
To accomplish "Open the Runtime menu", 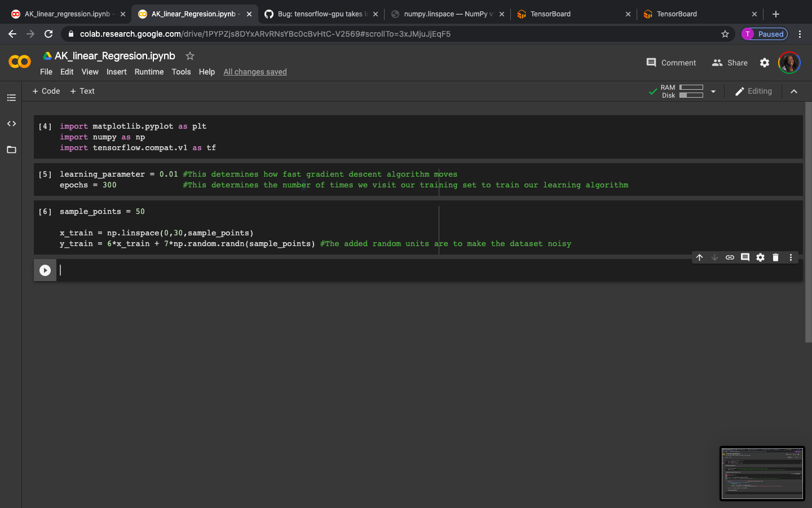I will [x=149, y=72].
